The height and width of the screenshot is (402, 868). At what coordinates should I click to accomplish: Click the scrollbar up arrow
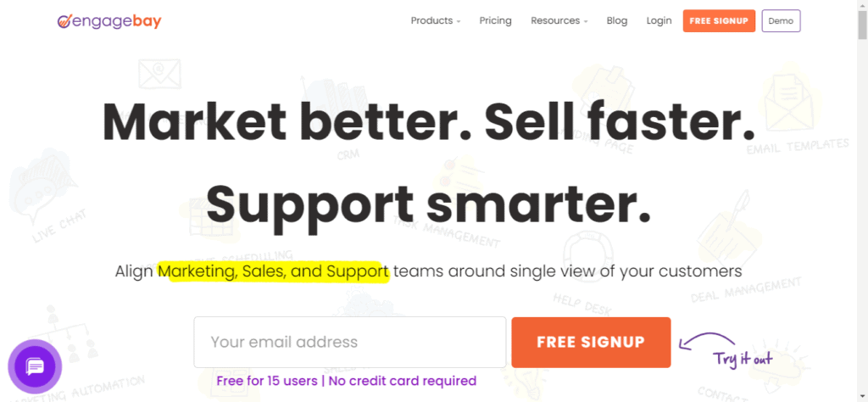coord(861,7)
